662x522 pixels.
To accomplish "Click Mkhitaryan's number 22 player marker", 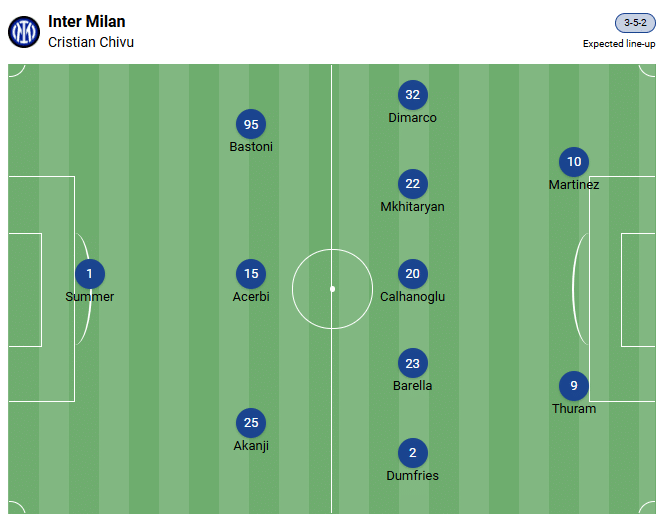I will pos(412,184).
